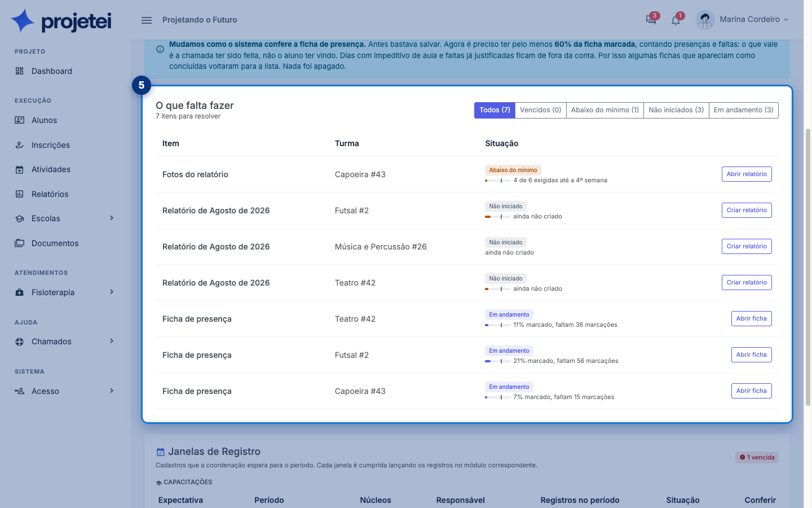Open the notifications bell icon
Screen dimensions: 812x508
coord(676,20)
